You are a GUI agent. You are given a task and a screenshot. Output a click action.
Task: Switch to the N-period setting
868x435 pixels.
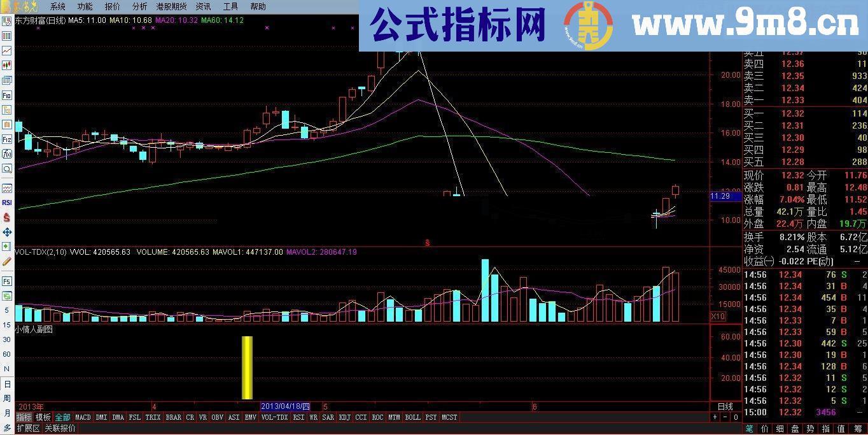7,369
